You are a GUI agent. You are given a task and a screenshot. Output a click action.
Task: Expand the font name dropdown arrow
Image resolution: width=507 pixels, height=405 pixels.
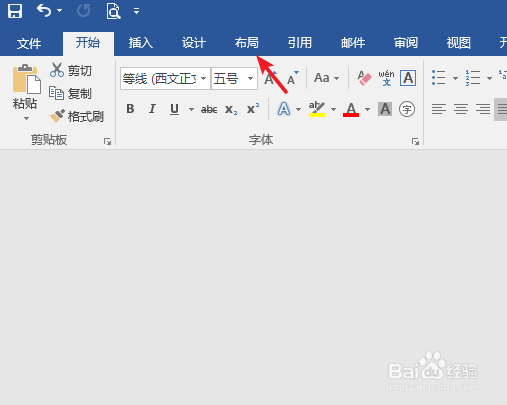204,79
